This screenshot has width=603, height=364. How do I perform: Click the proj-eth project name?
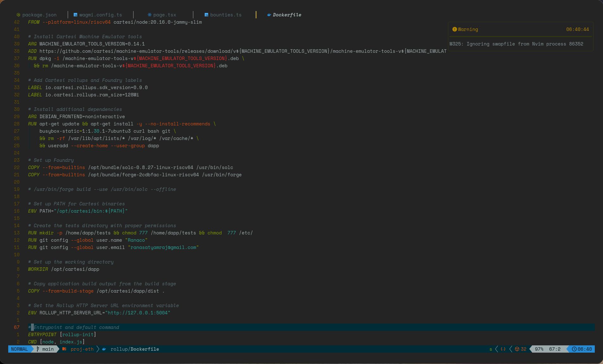pos(82,349)
